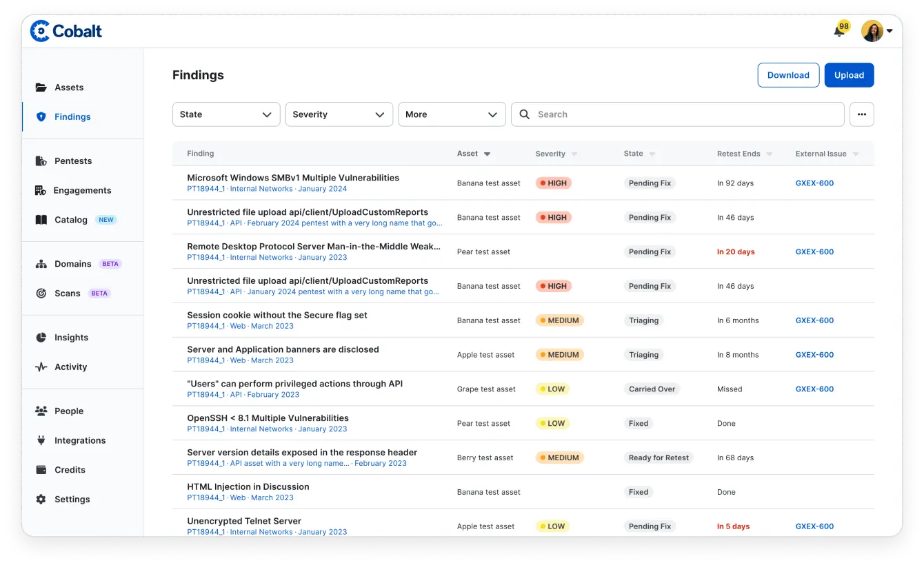Viewport: 924px width, 565px height.
Task: Sort by Severity column header arrow
Action: coord(574,154)
